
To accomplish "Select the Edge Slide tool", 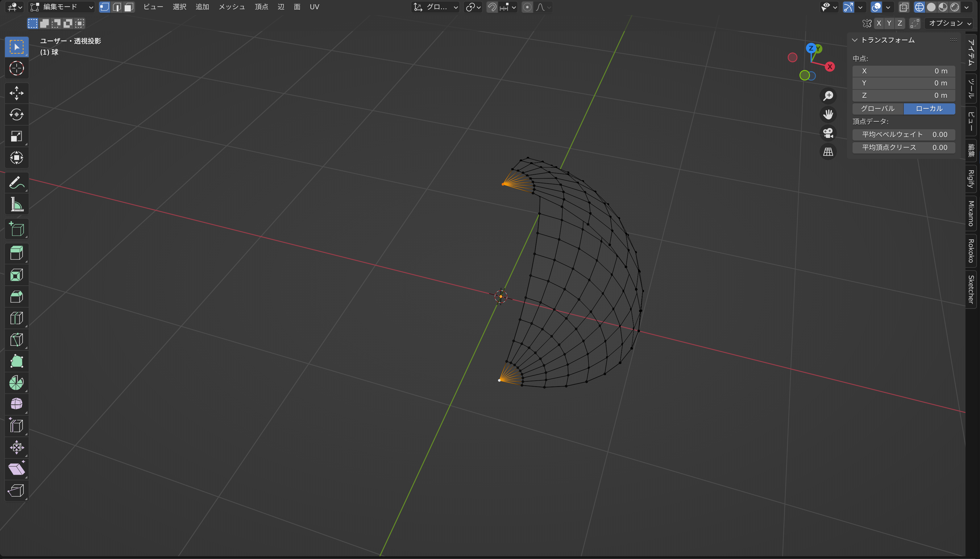I will pos(17,425).
